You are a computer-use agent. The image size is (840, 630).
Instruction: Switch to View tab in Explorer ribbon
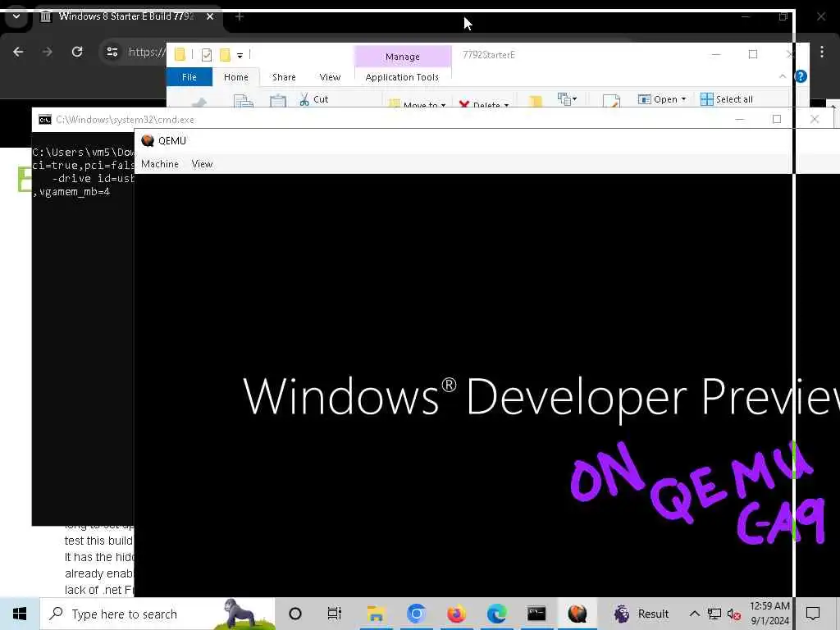(330, 77)
